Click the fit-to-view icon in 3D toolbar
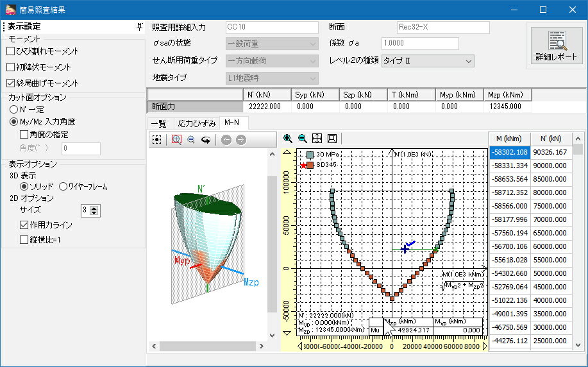This screenshot has width=588, height=367. click(x=156, y=139)
